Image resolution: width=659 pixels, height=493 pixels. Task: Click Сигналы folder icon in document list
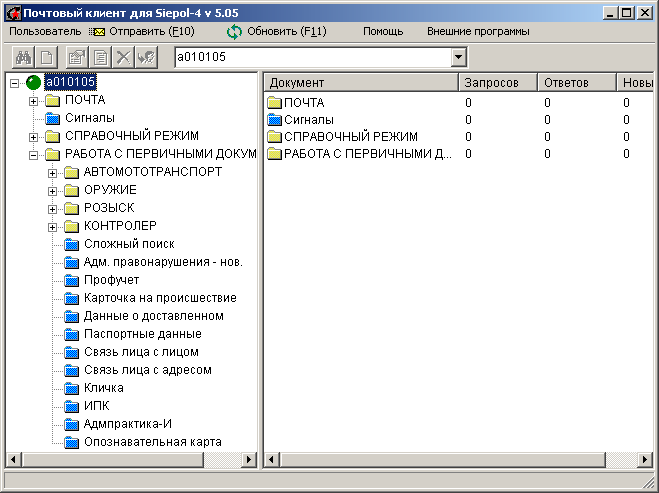[x=274, y=120]
